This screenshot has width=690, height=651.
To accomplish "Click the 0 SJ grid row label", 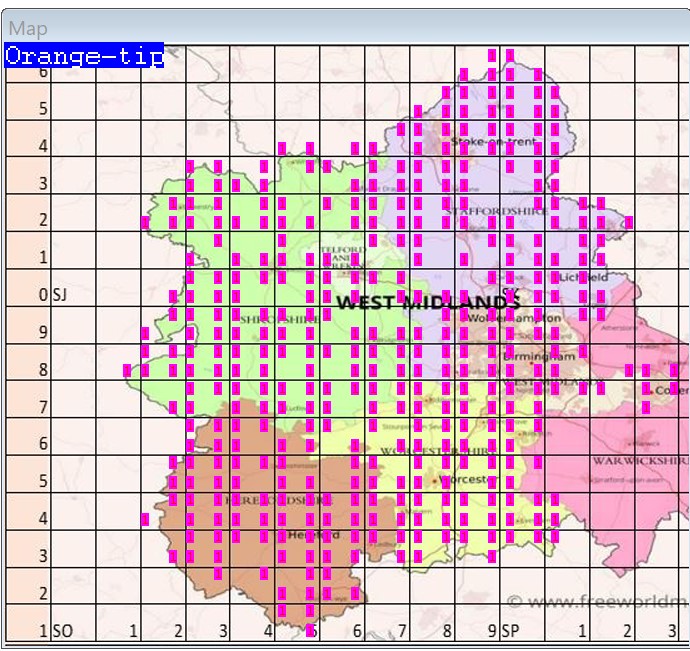I will [51, 296].
